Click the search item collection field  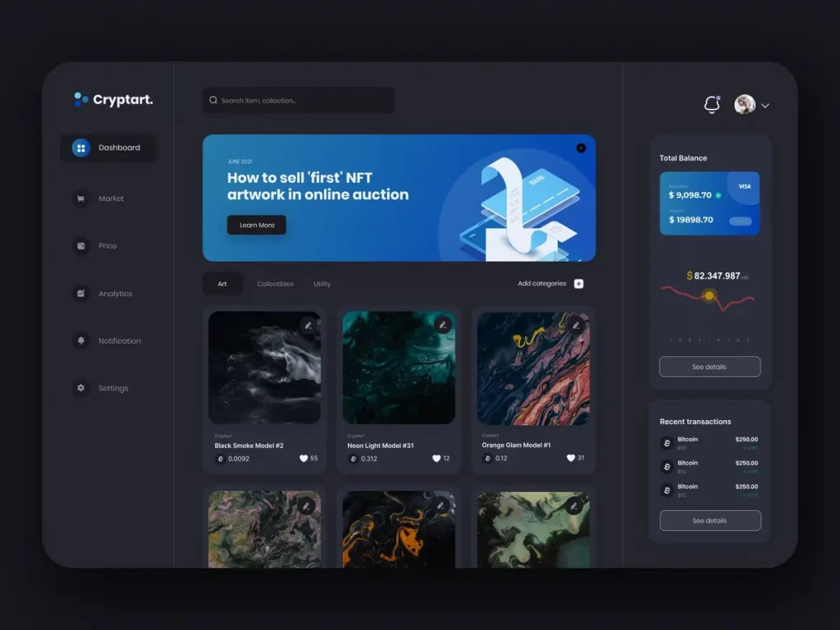coord(298,100)
